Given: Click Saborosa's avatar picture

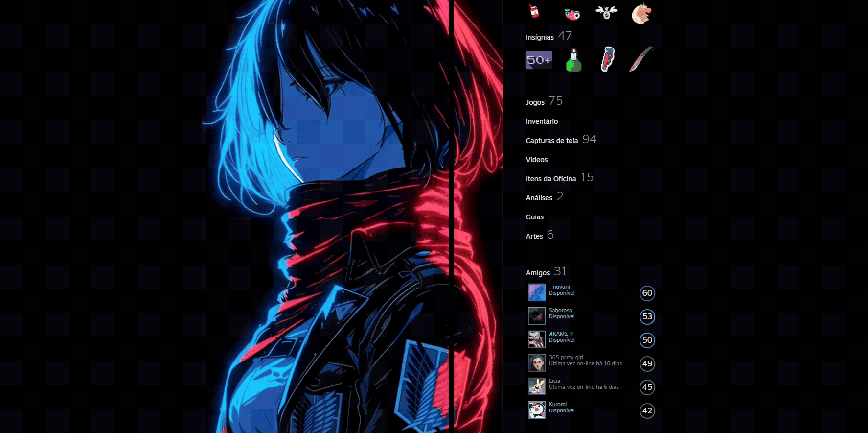Looking at the screenshot, I should pyautogui.click(x=537, y=316).
